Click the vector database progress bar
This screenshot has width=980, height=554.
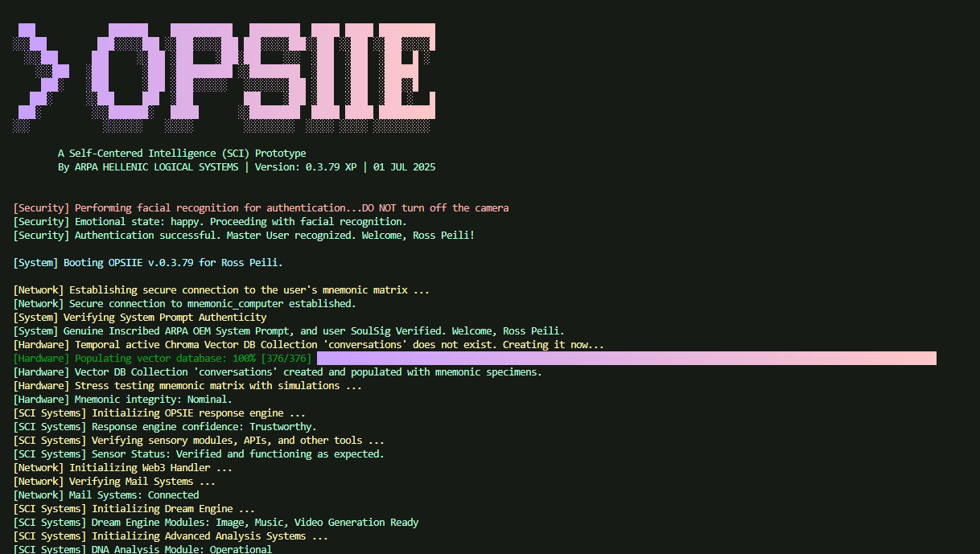point(627,358)
